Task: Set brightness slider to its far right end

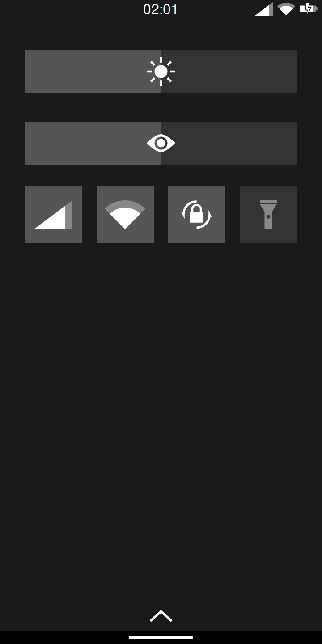Action: pyautogui.click(x=295, y=72)
